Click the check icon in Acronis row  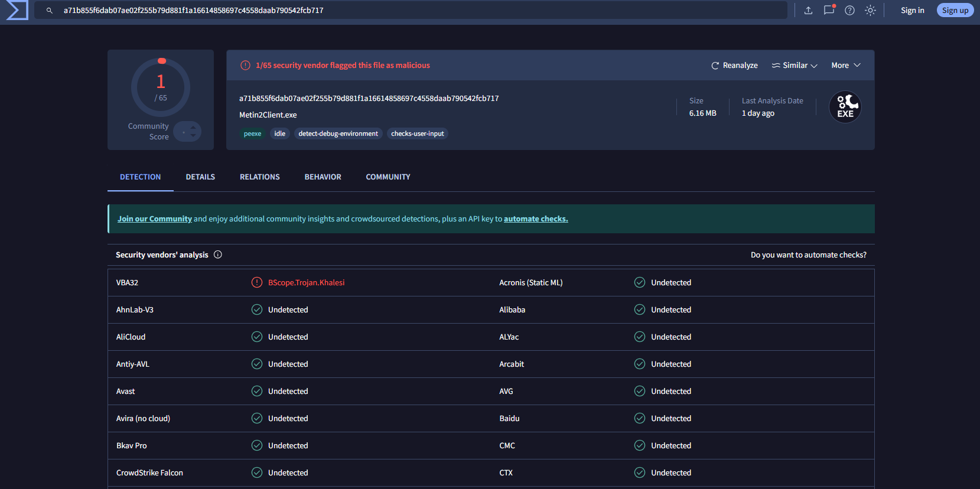[x=640, y=282]
